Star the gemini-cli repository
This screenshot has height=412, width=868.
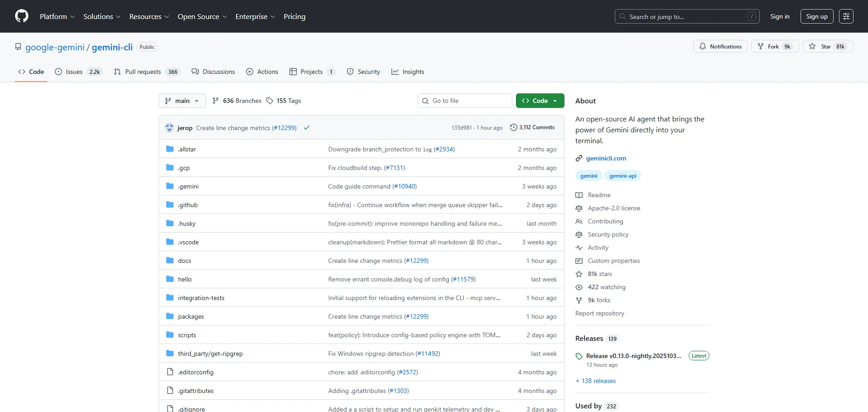(827, 46)
